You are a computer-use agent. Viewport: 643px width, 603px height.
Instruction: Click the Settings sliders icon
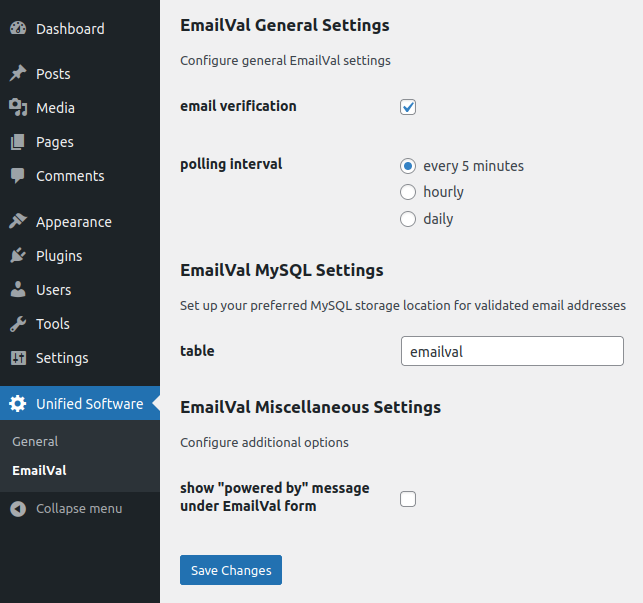(18, 358)
